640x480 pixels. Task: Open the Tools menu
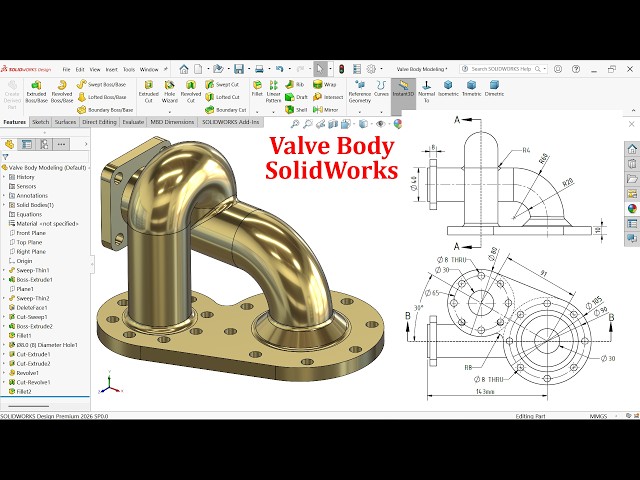point(129,69)
